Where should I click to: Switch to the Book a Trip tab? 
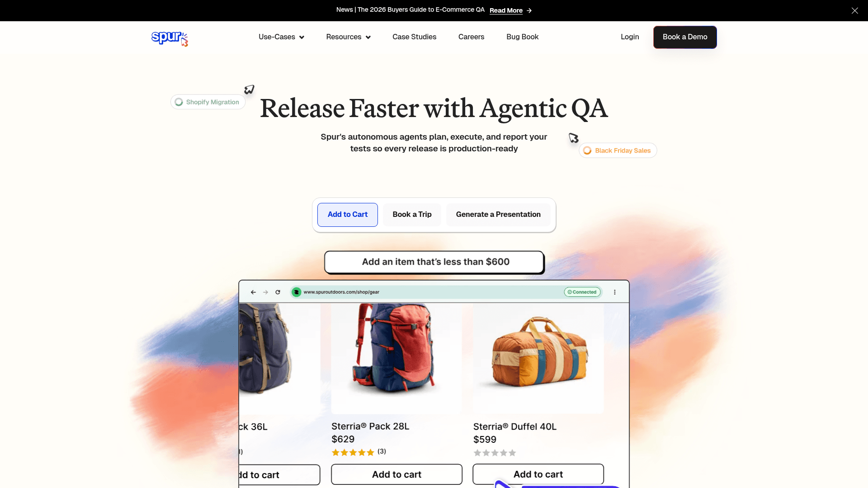412,215
